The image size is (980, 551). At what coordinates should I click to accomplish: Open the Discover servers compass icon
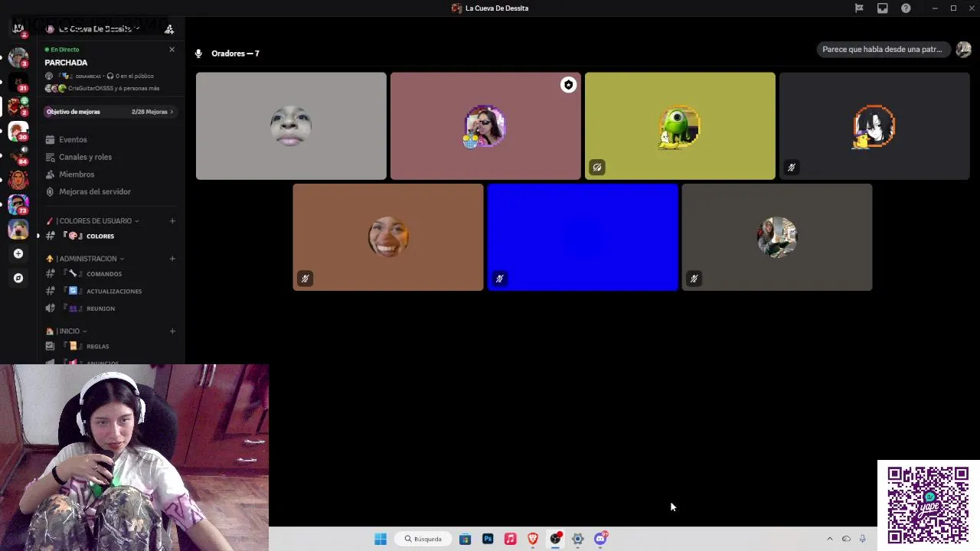click(x=18, y=278)
